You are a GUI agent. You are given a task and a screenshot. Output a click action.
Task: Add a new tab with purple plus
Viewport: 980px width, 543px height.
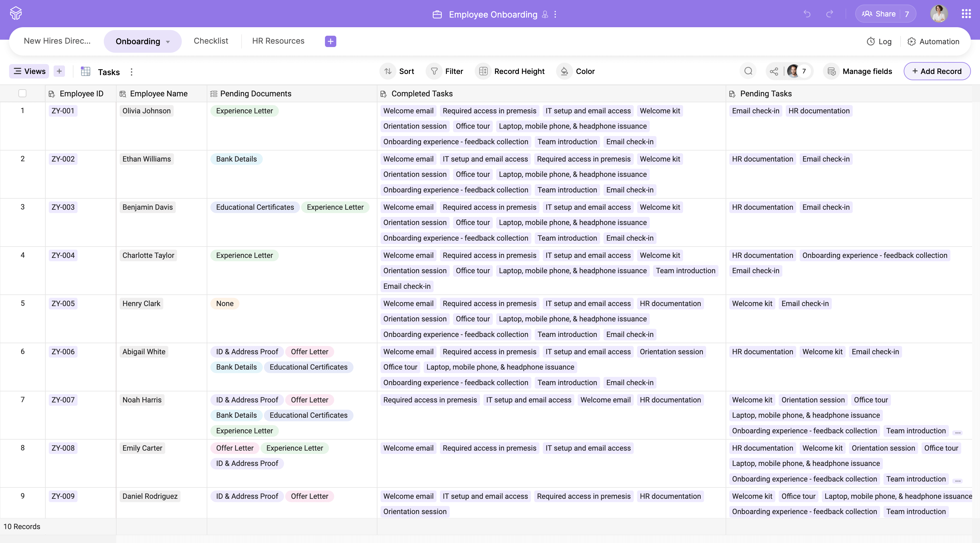[x=330, y=41]
